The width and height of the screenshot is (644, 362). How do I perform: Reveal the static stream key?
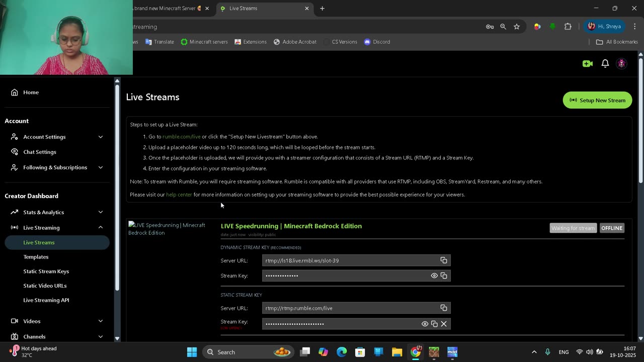click(x=425, y=324)
